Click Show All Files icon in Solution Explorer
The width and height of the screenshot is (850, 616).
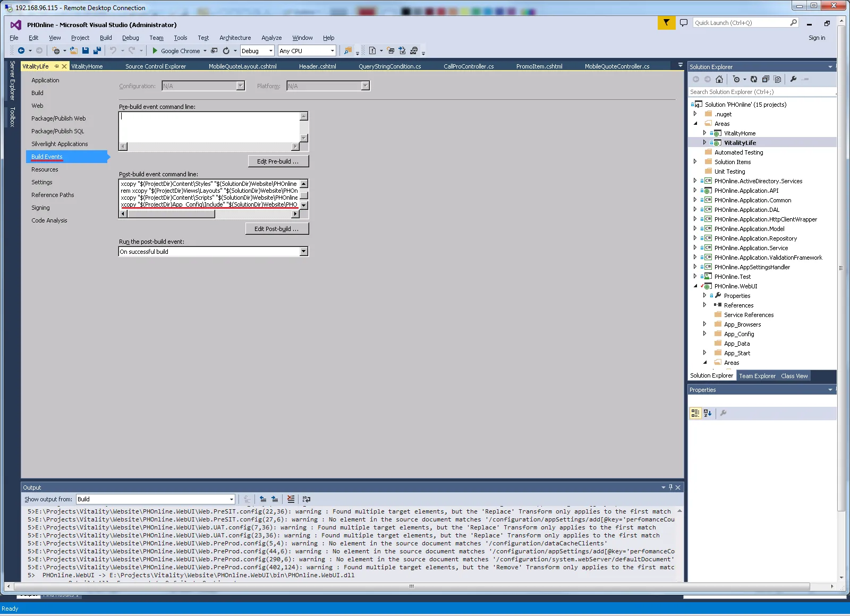tap(777, 79)
